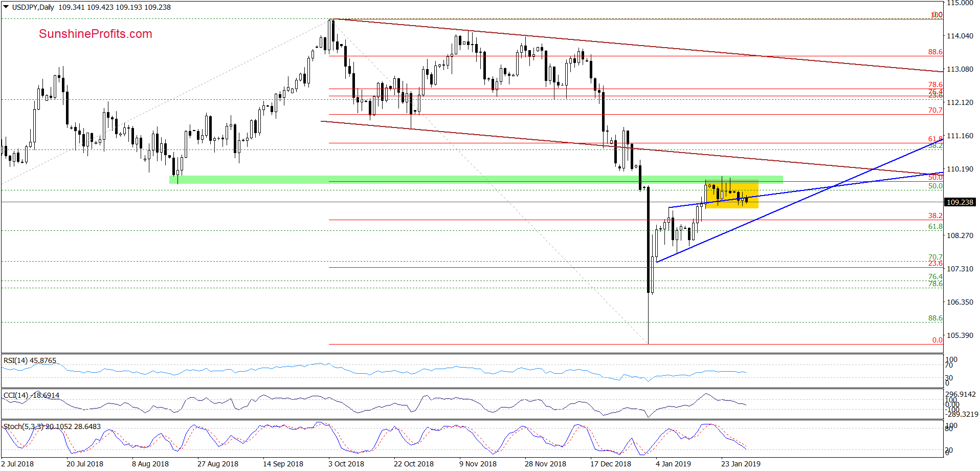Select the red 88.6 Fibonacci level label

tap(936, 52)
